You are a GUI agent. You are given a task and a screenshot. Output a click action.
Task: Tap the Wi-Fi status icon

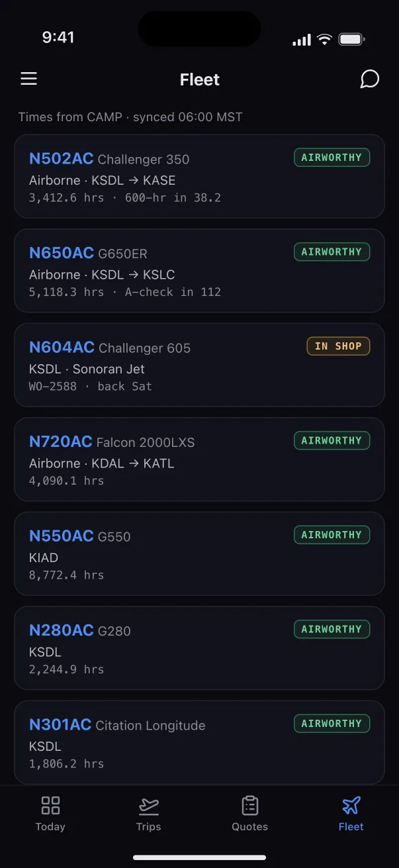324,39
